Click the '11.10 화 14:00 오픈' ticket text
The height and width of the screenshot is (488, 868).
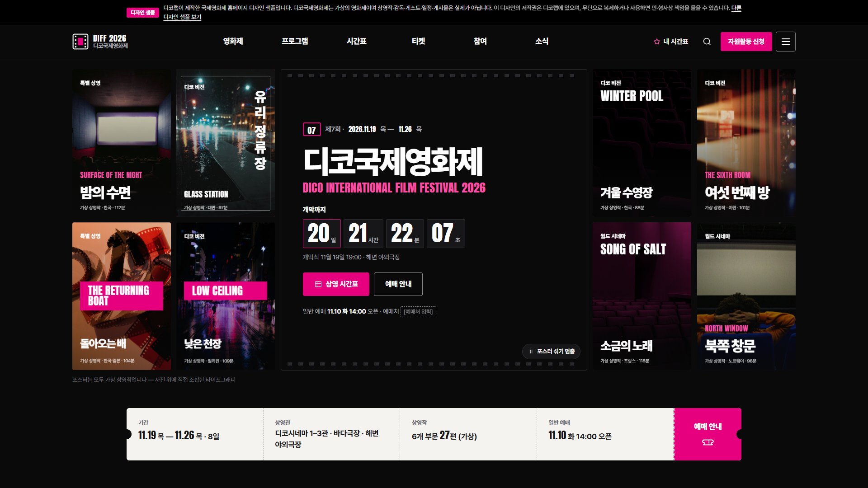tap(580, 436)
